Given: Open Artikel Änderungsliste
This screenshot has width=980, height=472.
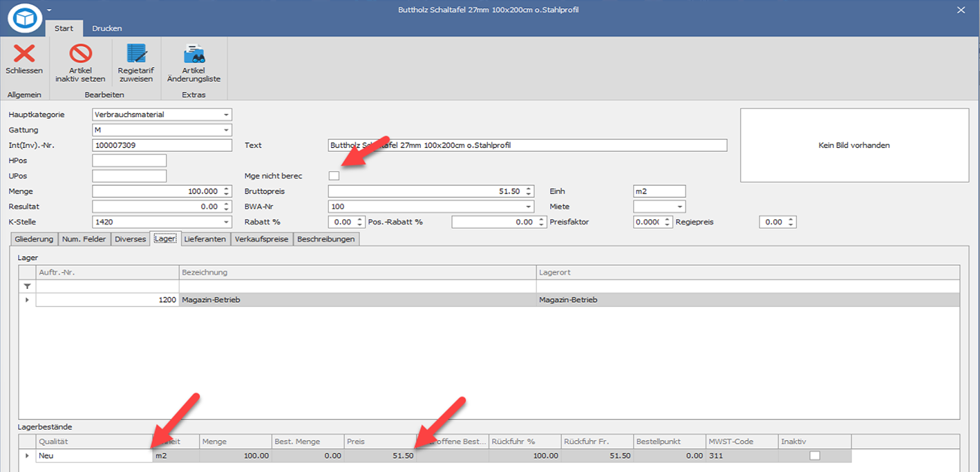Looking at the screenshot, I should pos(193,53).
